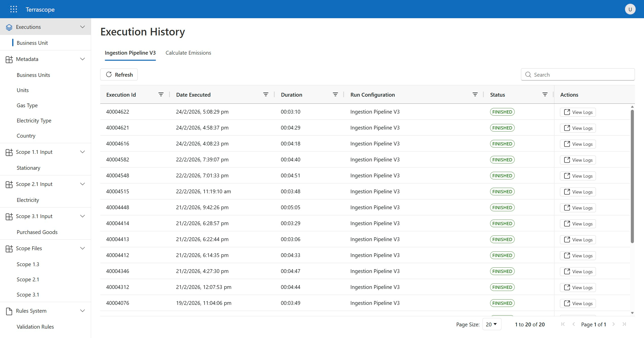Jump to last page arrow in pagination

[x=624, y=324]
